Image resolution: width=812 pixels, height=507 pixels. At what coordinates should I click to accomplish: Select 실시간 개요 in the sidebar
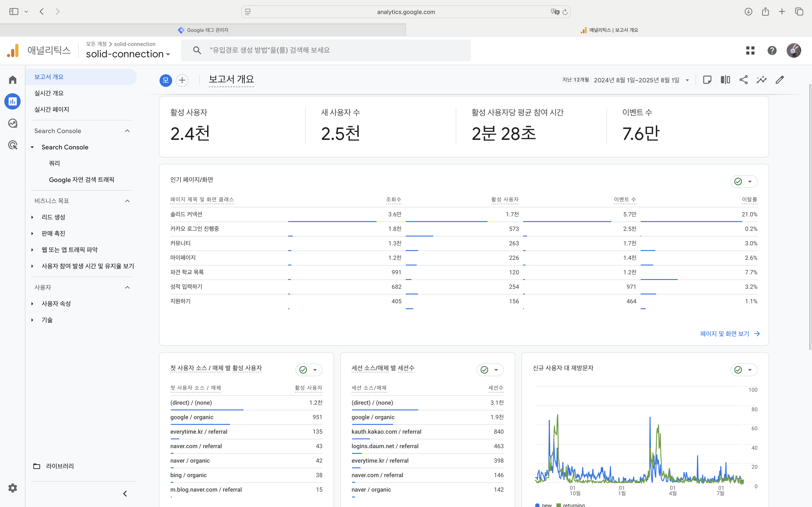tap(49, 93)
